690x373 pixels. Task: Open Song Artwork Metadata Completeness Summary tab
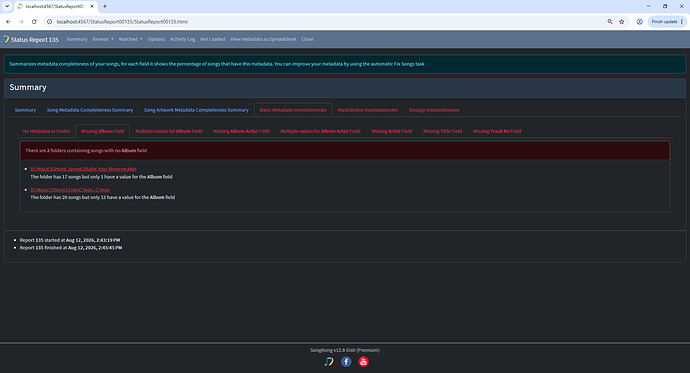(x=196, y=110)
